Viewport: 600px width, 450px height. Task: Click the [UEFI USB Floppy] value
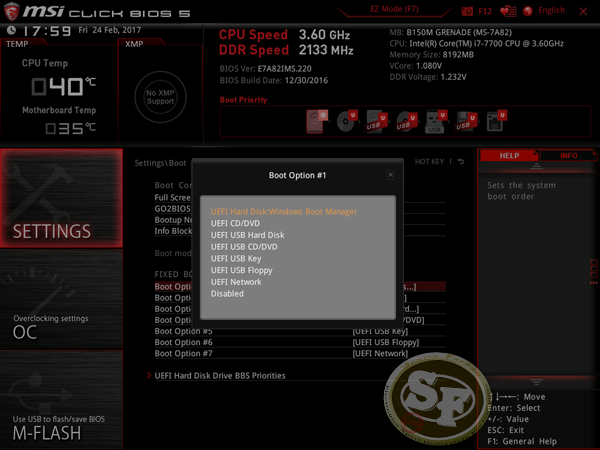386,342
